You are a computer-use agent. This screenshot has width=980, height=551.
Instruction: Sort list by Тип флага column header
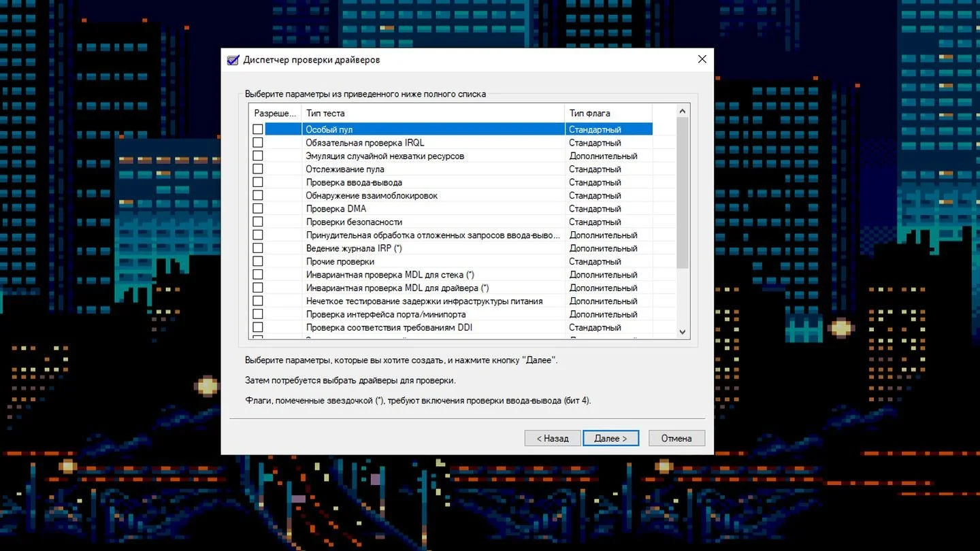tap(608, 113)
